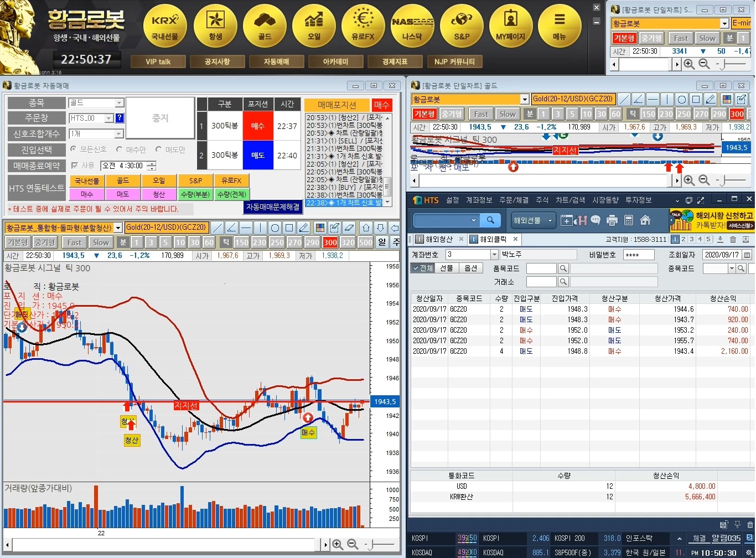The width and height of the screenshot is (756, 558).
Task: Expand 종목 골드 dropdown
Action: pos(120,103)
